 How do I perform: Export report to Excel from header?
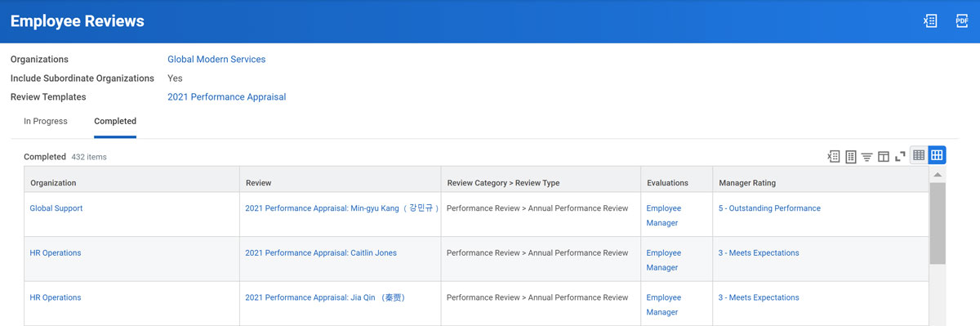pos(930,21)
